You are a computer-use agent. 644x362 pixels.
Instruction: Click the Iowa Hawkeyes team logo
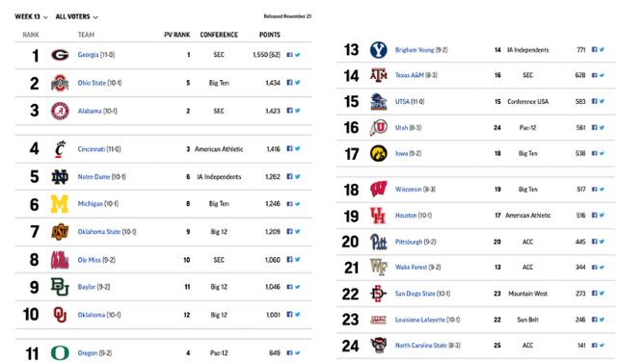click(378, 154)
